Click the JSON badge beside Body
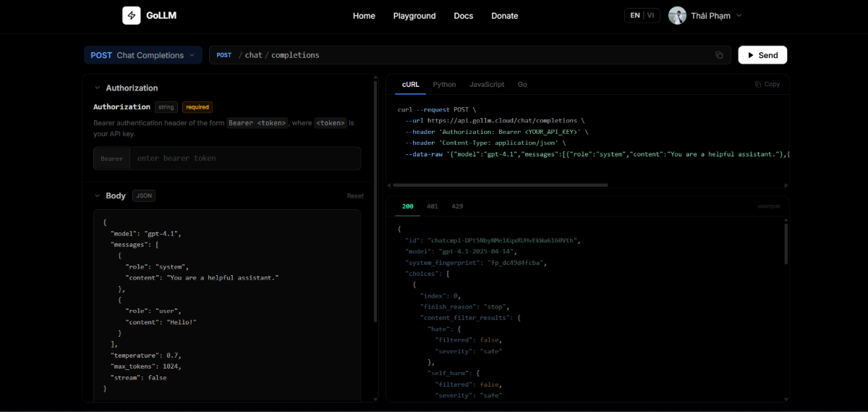Image resolution: width=868 pixels, height=412 pixels. point(144,196)
